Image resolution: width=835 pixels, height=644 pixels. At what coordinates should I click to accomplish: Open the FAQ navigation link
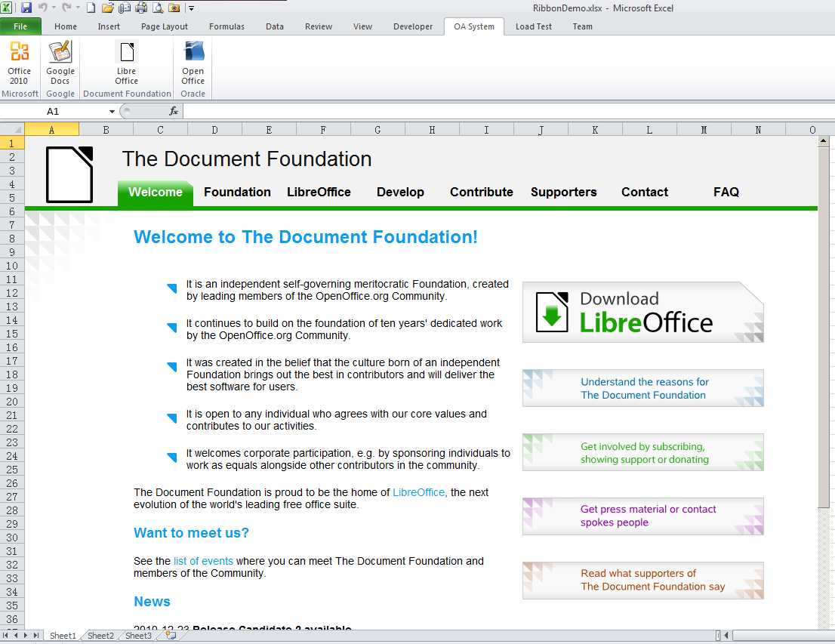click(726, 193)
